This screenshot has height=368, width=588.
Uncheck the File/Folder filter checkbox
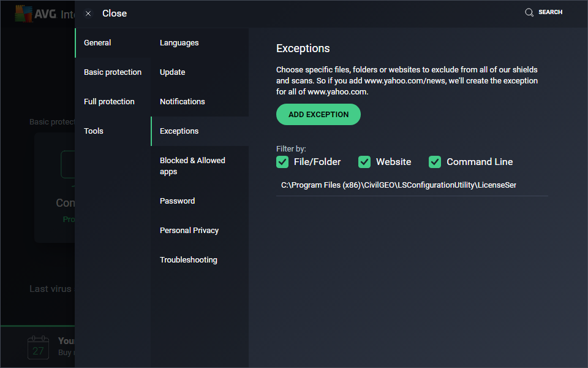click(282, 162)
